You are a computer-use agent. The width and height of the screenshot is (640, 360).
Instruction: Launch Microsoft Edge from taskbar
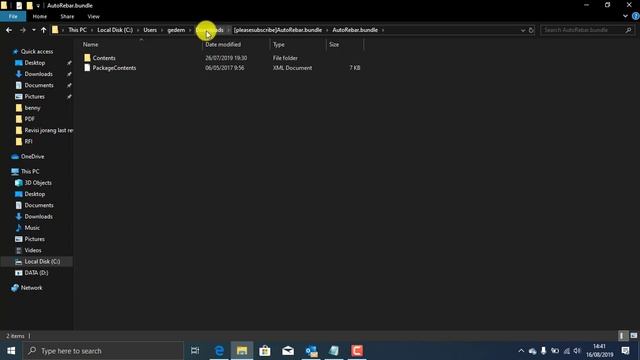[219, 351]
